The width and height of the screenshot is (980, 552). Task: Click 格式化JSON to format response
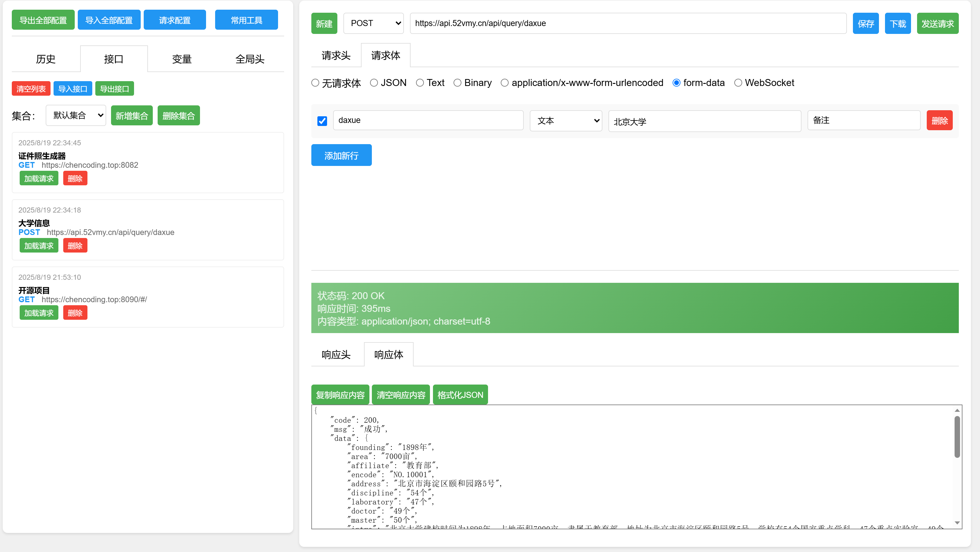tap(460, 395)
